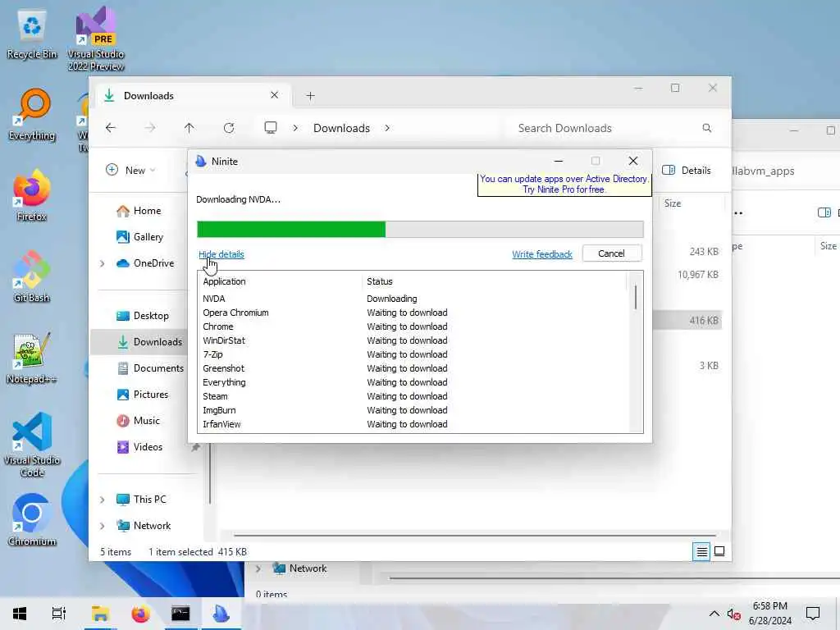Open Chromium desktop shortcut
Screen dimensions: 840x630
(32, 519)
